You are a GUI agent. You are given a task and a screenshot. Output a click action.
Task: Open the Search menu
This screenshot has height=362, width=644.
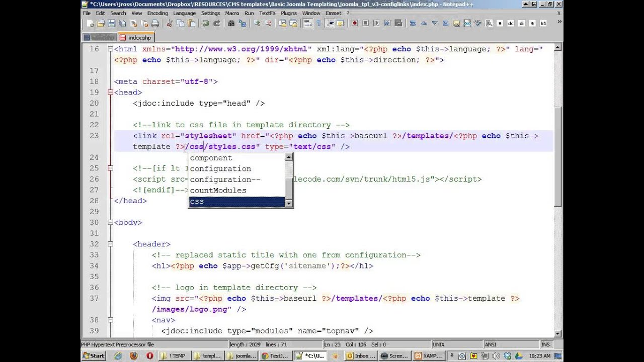tap(118, 13)
